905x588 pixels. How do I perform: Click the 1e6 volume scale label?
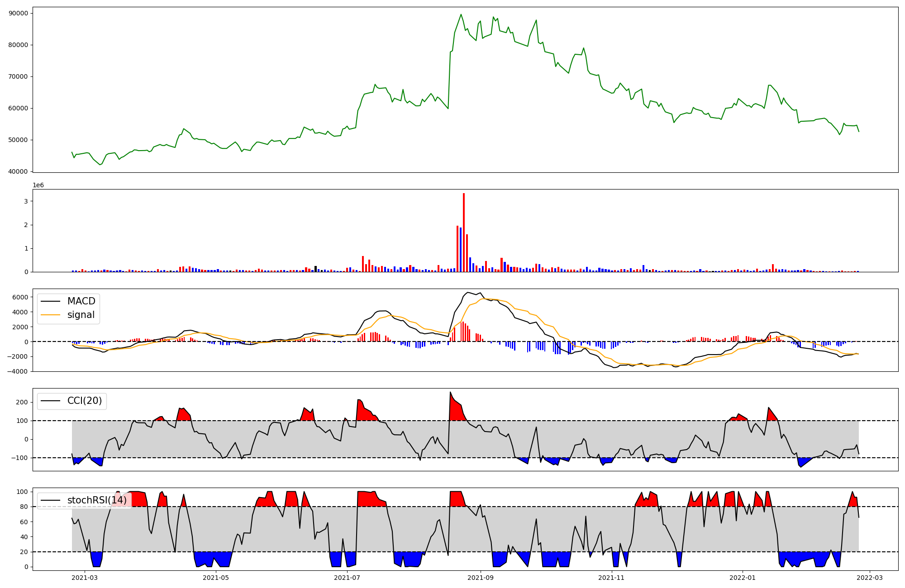(x=38, y=185)
